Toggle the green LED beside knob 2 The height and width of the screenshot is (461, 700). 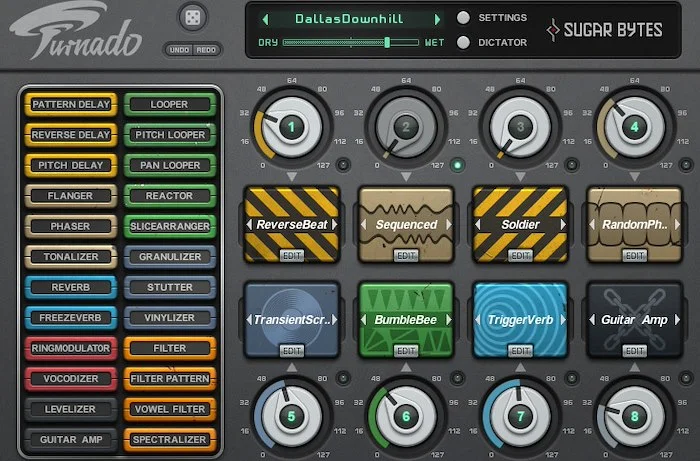point(457,165)
